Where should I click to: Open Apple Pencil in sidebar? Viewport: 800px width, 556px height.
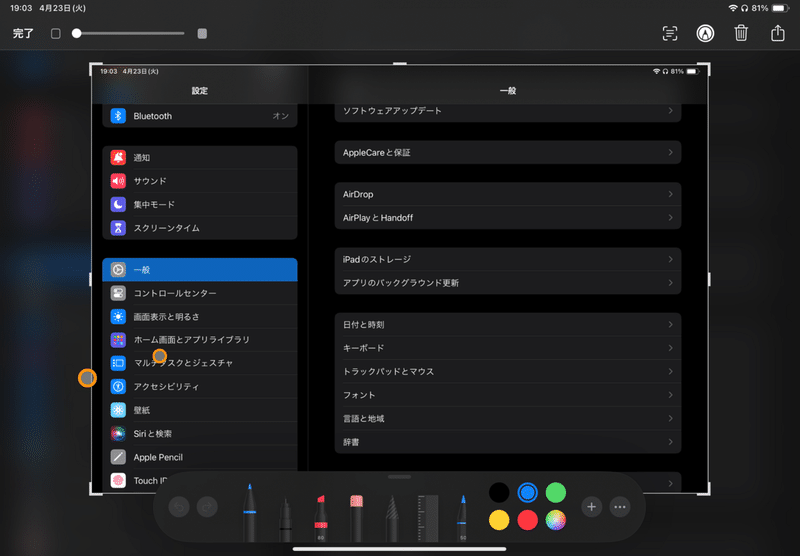(200, 457)
